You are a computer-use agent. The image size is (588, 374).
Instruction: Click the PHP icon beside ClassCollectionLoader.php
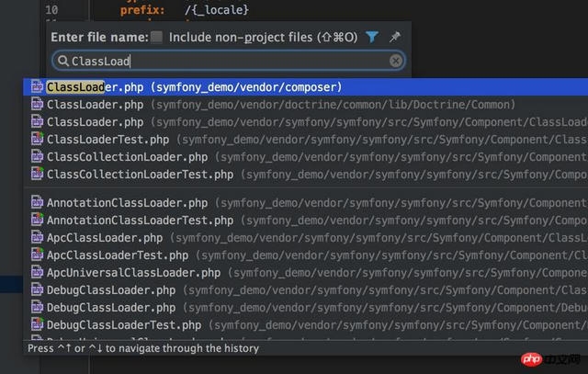(x=38, y=156)
